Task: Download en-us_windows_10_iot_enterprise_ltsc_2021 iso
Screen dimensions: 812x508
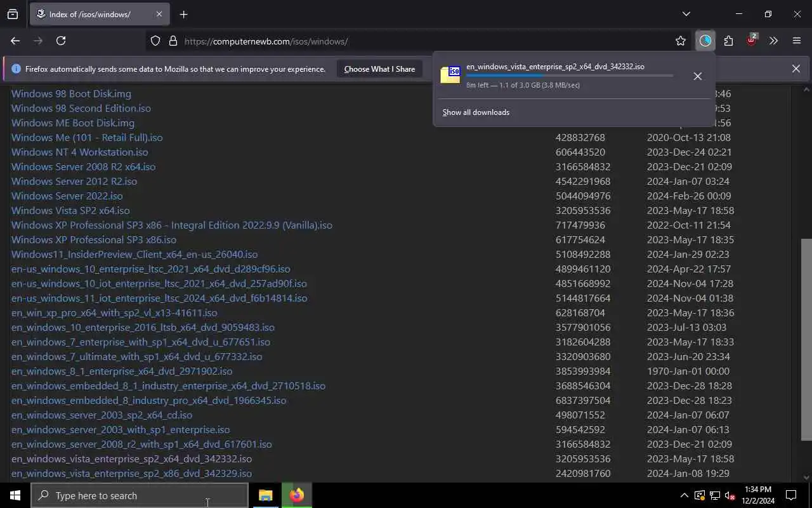Action: pos(159,283)
